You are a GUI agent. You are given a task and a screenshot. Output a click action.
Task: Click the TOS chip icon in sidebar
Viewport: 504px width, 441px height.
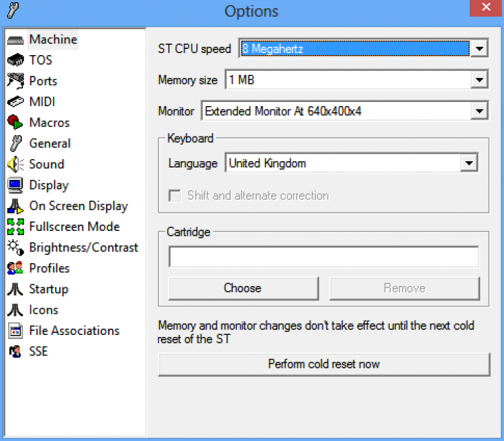pos(15,60)
